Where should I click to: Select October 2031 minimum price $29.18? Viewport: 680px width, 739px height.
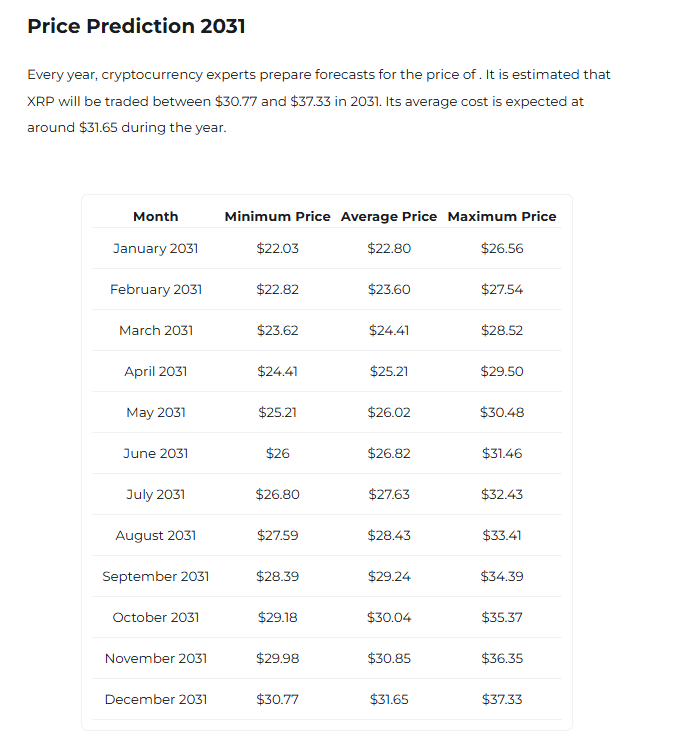pos(278,617)
